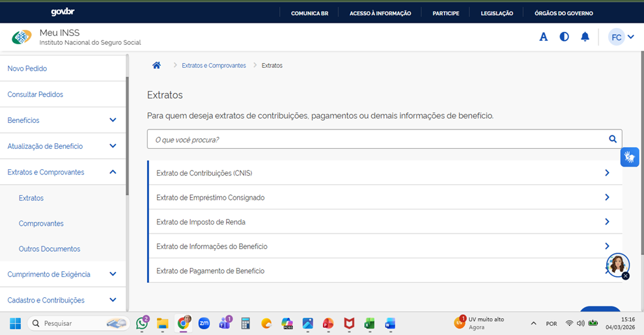Click the search magnifier icon
This screenshot has width=644, height=335.
point(612,139)
